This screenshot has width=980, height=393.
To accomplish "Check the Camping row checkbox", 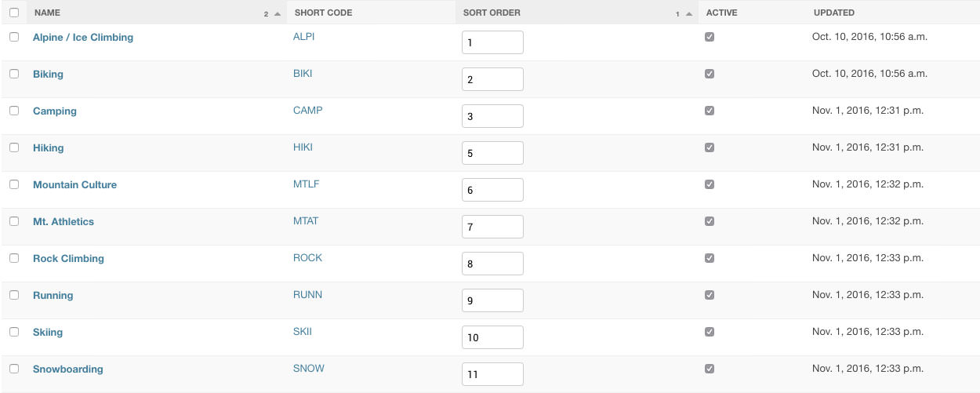I will 14,111.
